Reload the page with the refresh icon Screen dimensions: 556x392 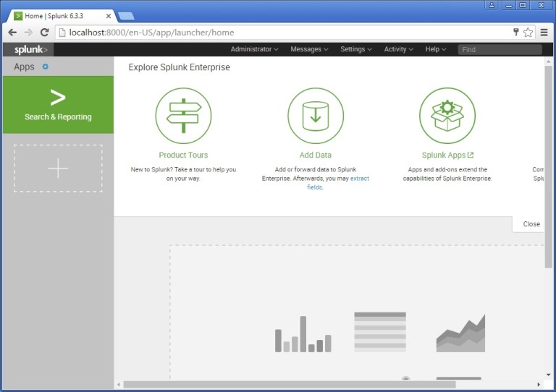point(44,33)
